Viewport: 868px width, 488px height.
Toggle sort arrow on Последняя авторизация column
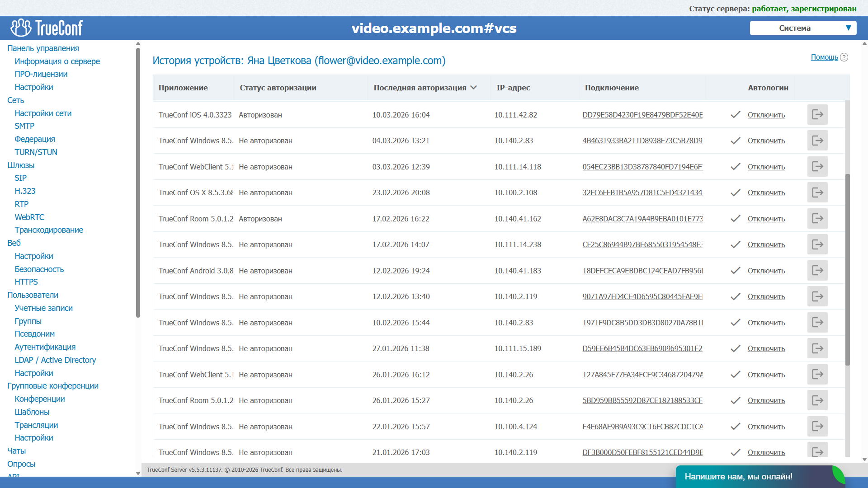474,88
